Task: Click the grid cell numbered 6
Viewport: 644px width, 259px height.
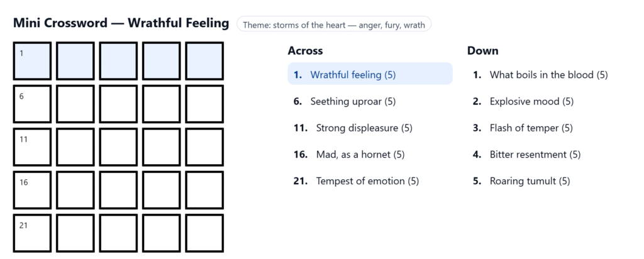Action: (33, 104)
